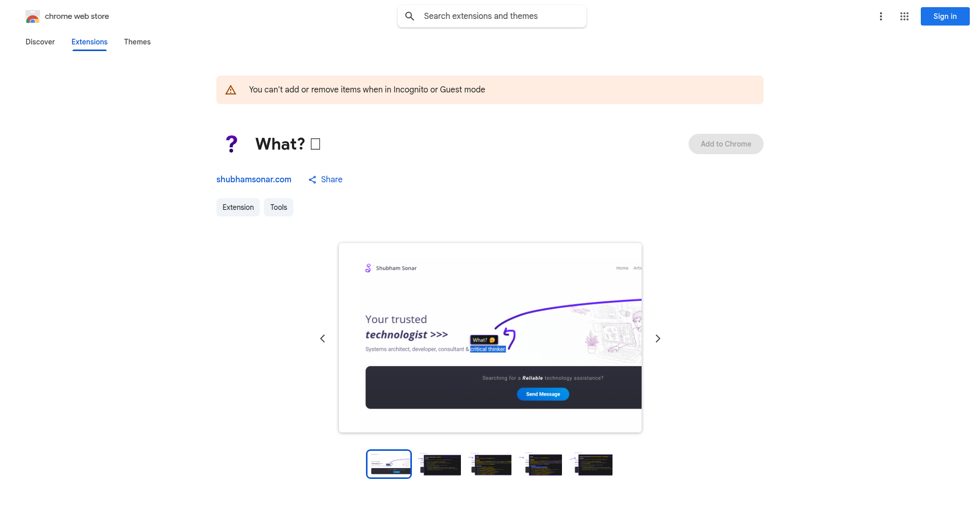Select the second screenshot thumbnail
Viewport: 980px width, 507px height.
coord(439,464)
